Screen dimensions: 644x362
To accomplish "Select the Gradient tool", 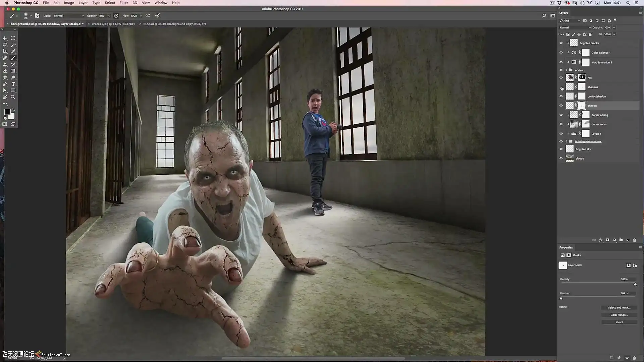I will coord(13,71).
